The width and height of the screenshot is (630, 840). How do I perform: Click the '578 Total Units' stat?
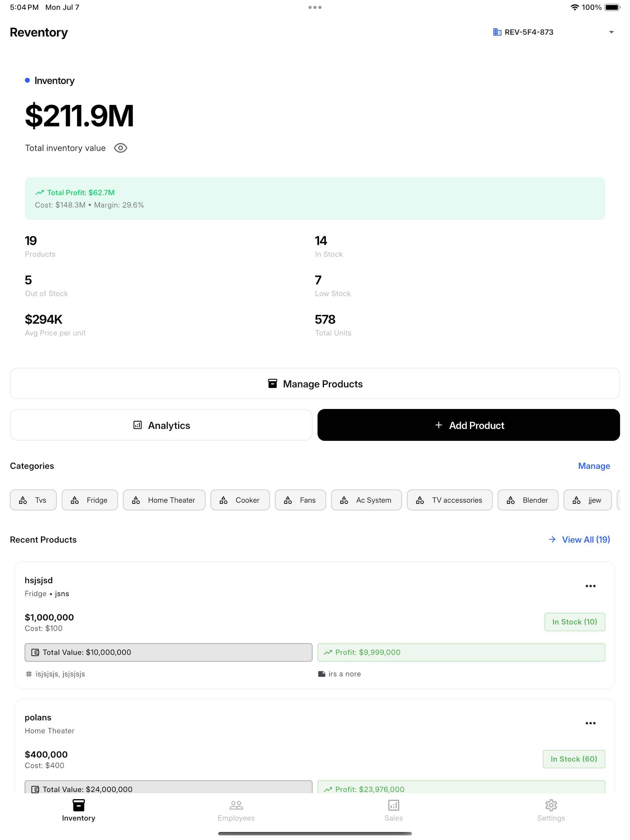point(333,325)
